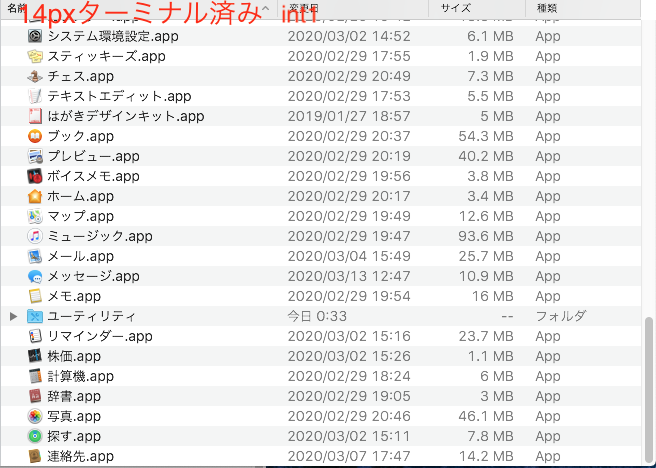656x468 pixels.
Task: Select the マップ.app map icon
Action: pyautogui.click(x=35, y=216)
